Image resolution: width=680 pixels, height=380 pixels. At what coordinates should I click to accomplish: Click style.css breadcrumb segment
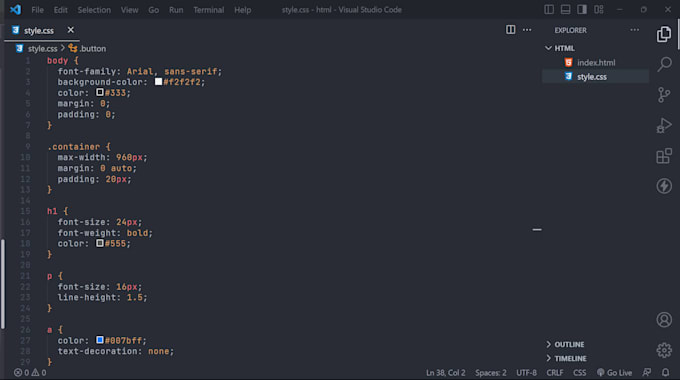42,49
